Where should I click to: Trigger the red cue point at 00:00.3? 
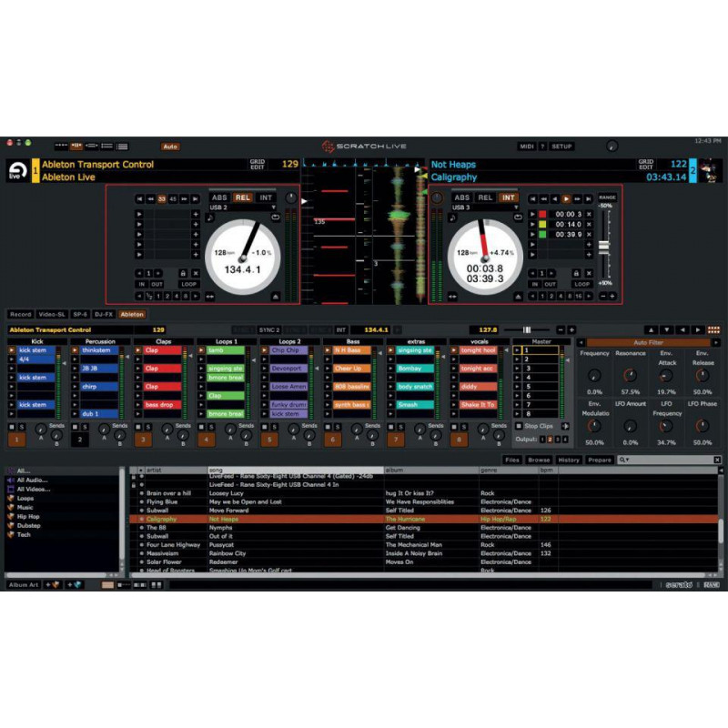click(x=532, y=215)
